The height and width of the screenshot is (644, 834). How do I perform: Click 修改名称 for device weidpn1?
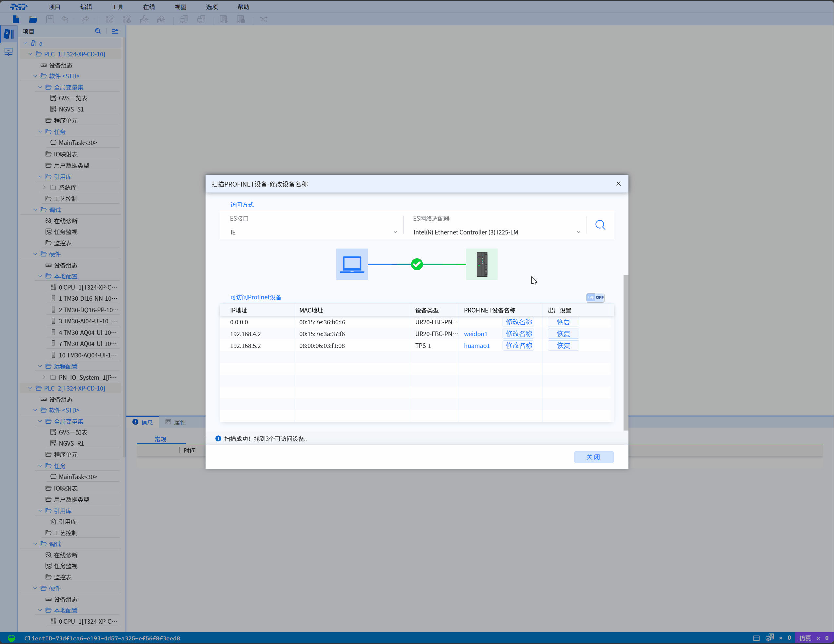tap(518, 334)
